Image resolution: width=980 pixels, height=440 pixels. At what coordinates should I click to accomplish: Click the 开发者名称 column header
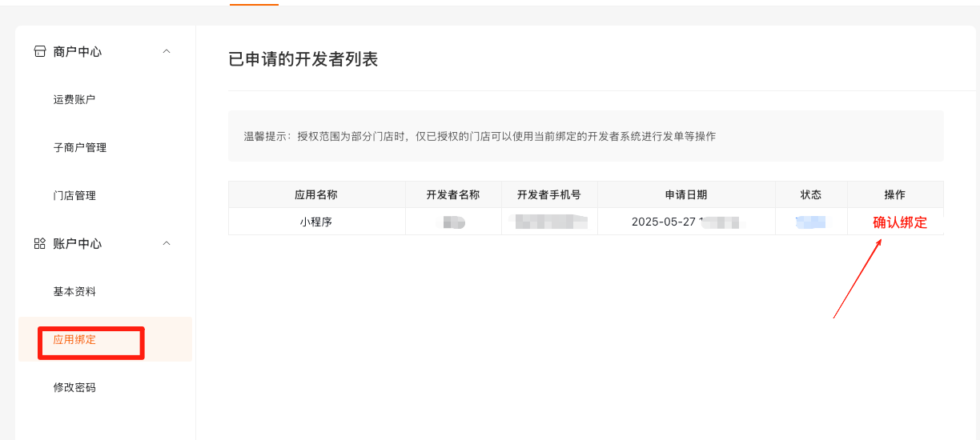tap(453, 194)
